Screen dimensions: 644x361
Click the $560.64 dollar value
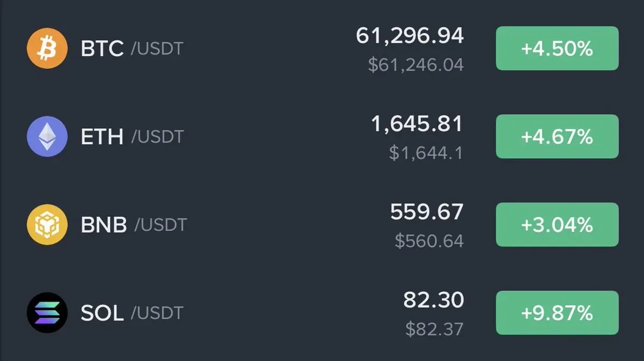429,241
